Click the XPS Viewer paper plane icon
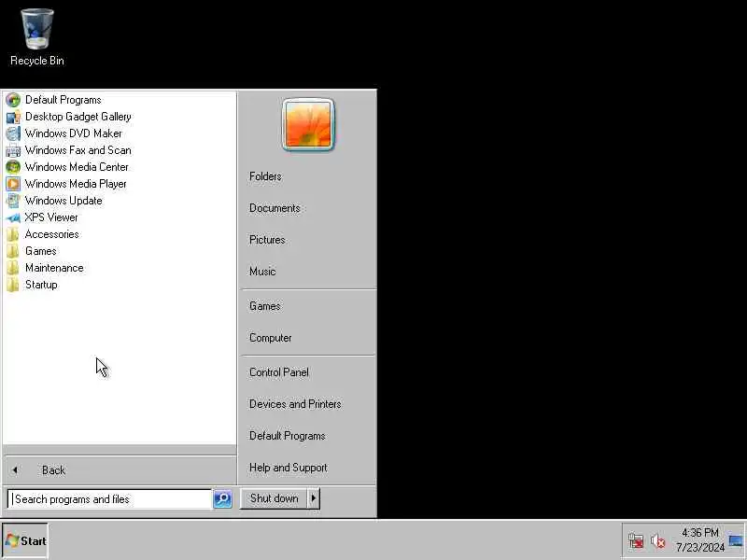 coord(13,217)
